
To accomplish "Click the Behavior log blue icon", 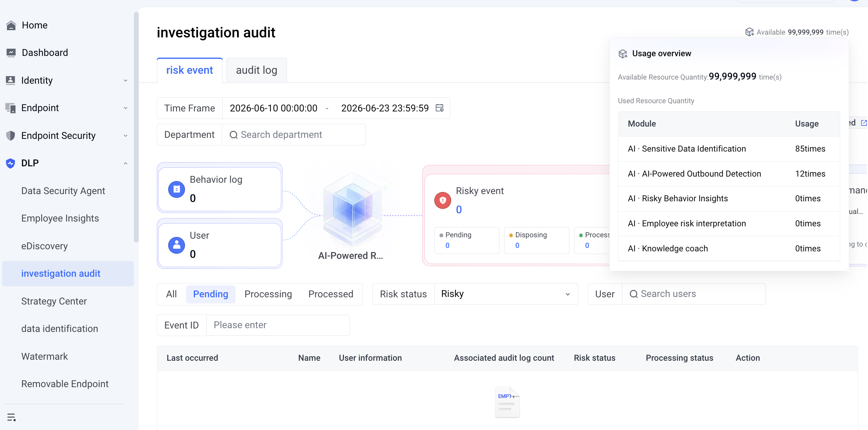I will tap(177, 189).
